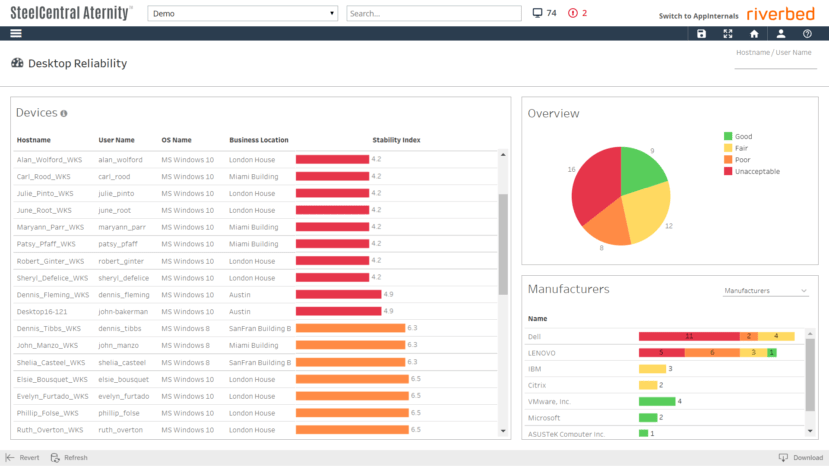Toggle fullscreen expand icon
Screen dimensions: 829x466
[x=727, y=34]
